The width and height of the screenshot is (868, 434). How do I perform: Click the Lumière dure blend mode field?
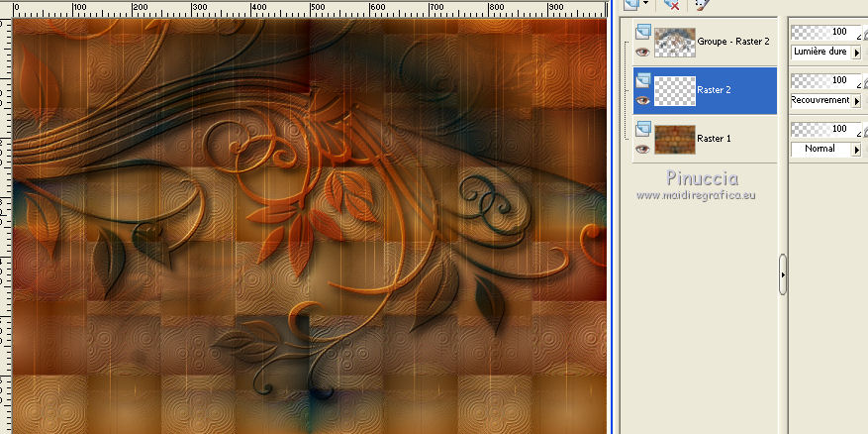pos(821,53)
